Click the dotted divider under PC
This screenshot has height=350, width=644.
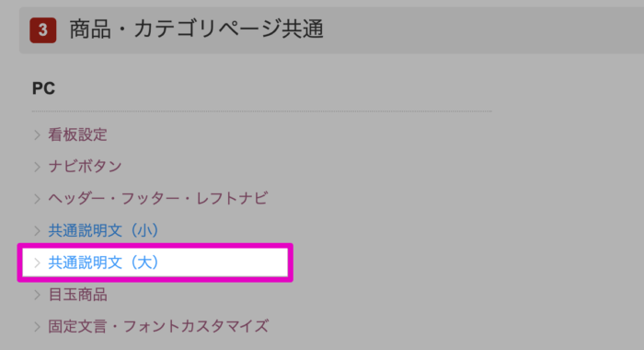click(x=261, y=111)
